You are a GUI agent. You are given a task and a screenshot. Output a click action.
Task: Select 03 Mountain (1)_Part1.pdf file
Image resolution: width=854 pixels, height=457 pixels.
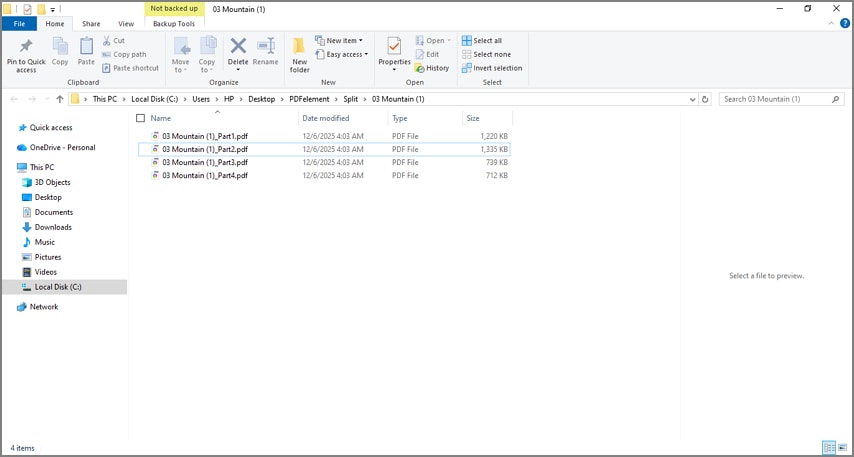[x=324, y=136]
